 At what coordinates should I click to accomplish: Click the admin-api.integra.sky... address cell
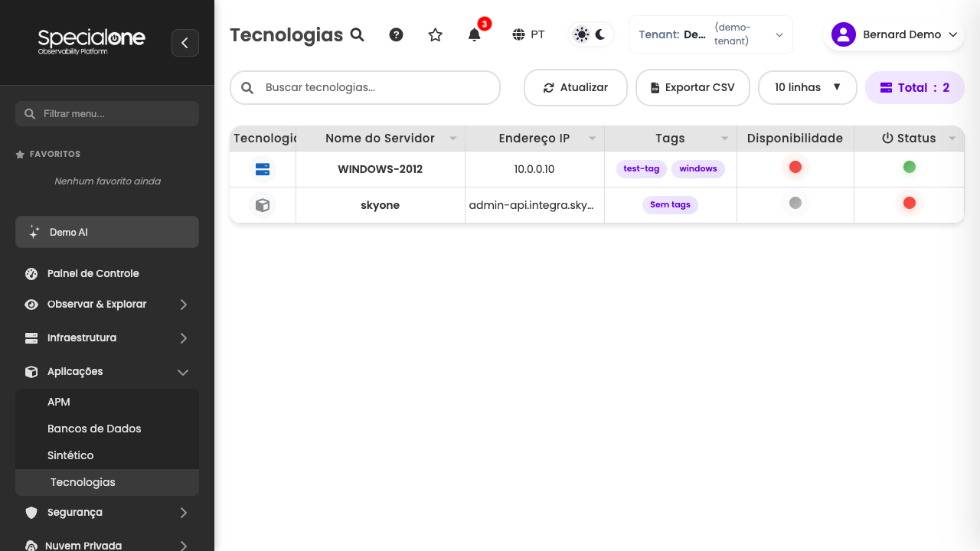[534, 205]
